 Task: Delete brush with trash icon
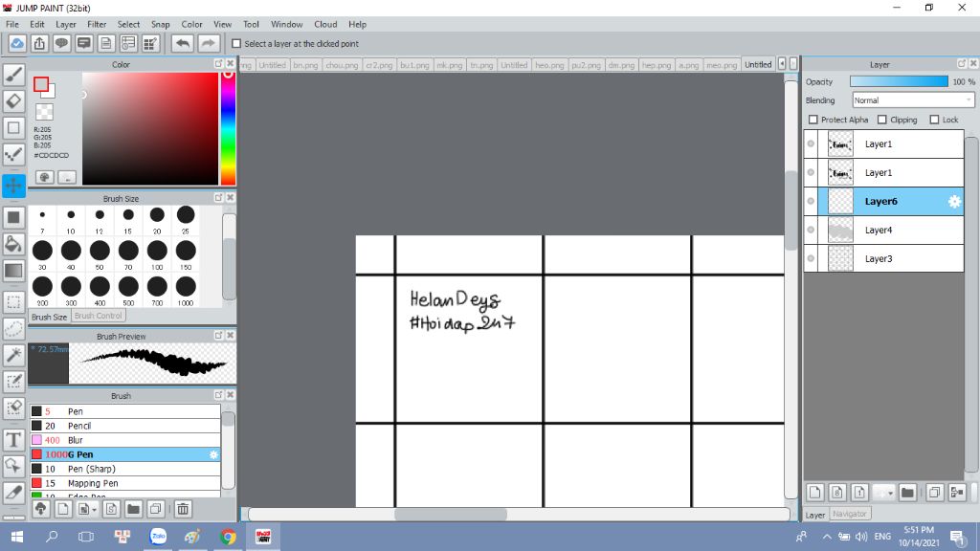[x=183, y=509]
